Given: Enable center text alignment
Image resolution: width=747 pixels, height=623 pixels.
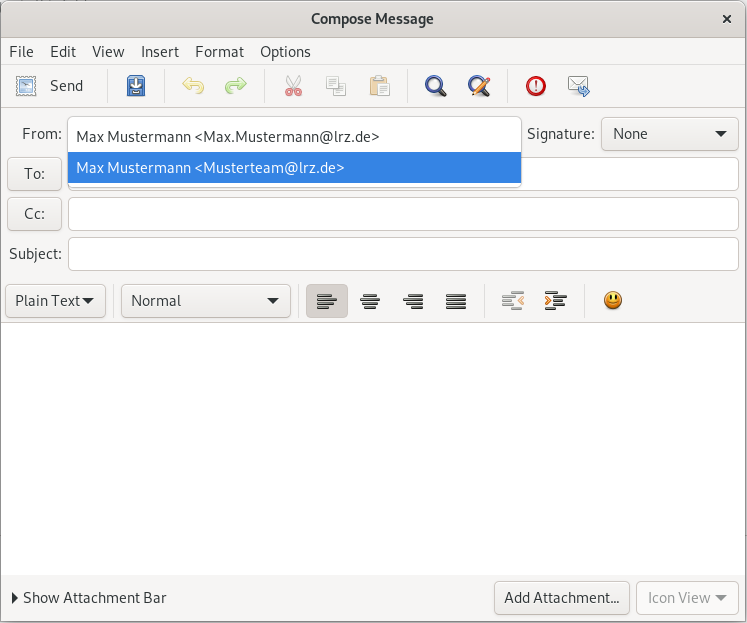Looking at the screenshot, I should 370,300.
